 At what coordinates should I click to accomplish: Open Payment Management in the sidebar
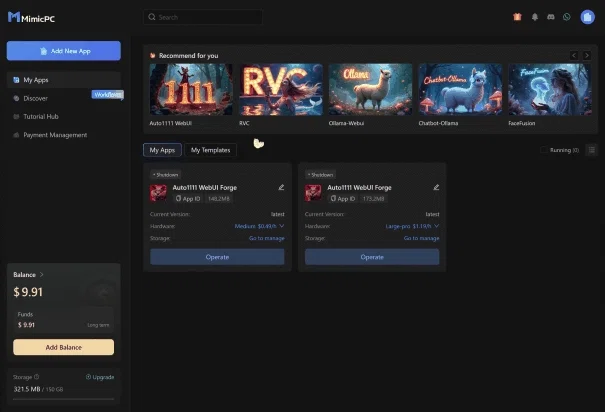coord(55,135)
